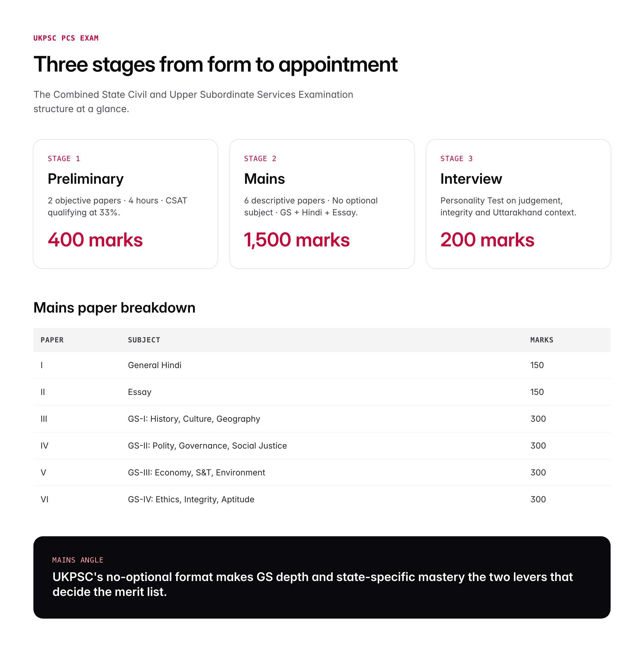Click the "200 marks" Interview figure

(487, 240)
